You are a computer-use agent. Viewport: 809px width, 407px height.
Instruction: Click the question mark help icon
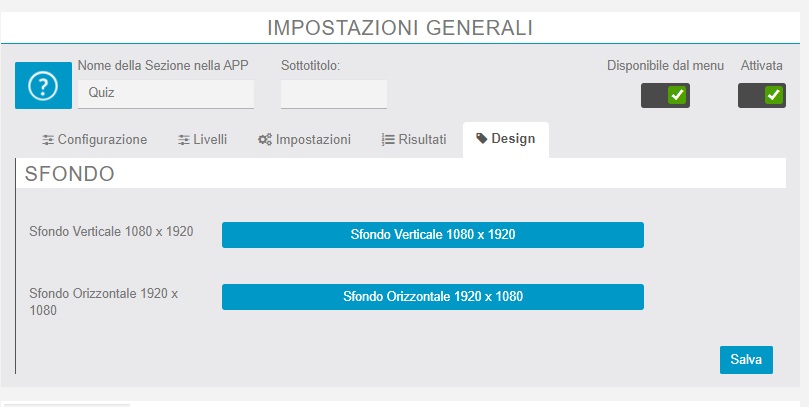[x=43, y=86]
